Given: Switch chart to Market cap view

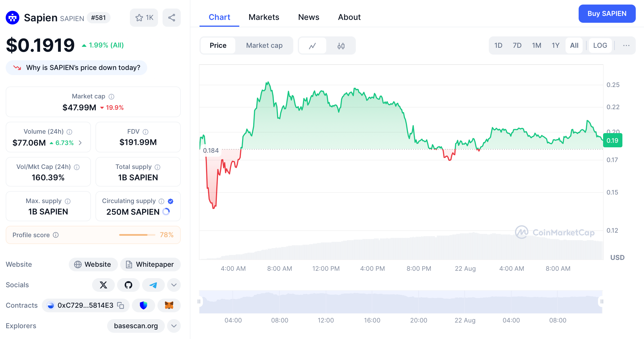Looking at the screenshot, I should pos(264,46).
